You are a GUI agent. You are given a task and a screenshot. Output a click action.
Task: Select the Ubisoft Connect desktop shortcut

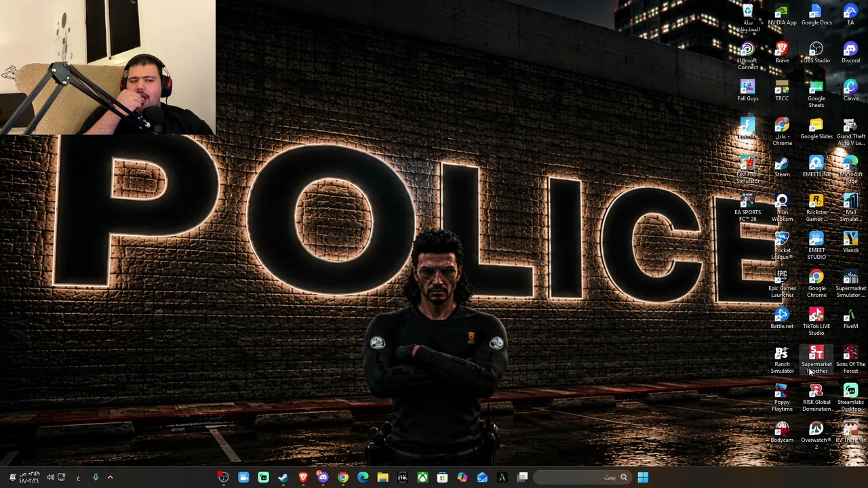coord(747,56)
